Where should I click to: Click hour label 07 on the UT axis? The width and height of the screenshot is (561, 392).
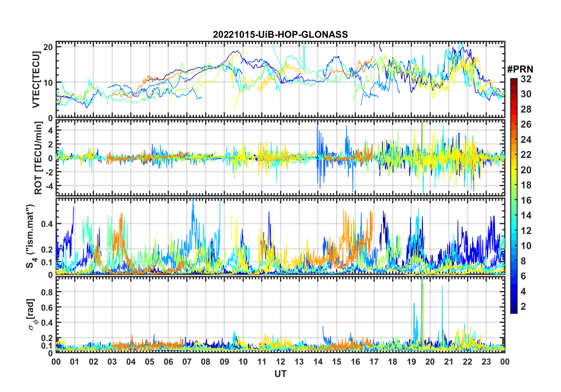pyautogui.click(x=187, y=362)
